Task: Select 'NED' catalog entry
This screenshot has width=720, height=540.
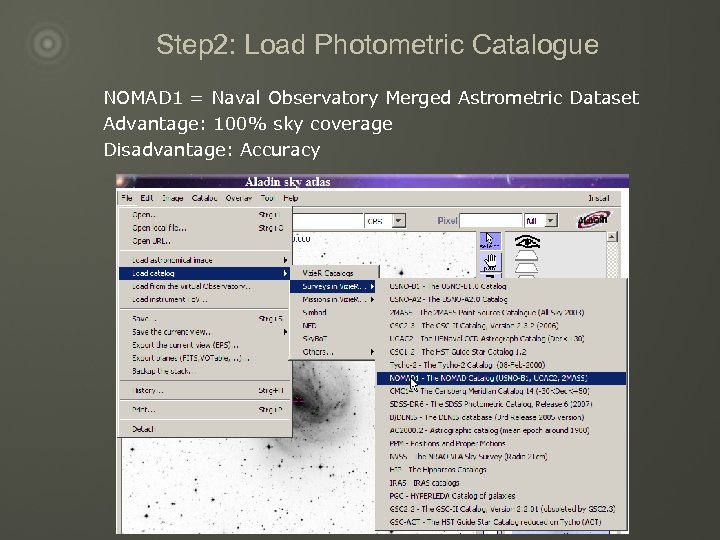Action: [333, 325]
